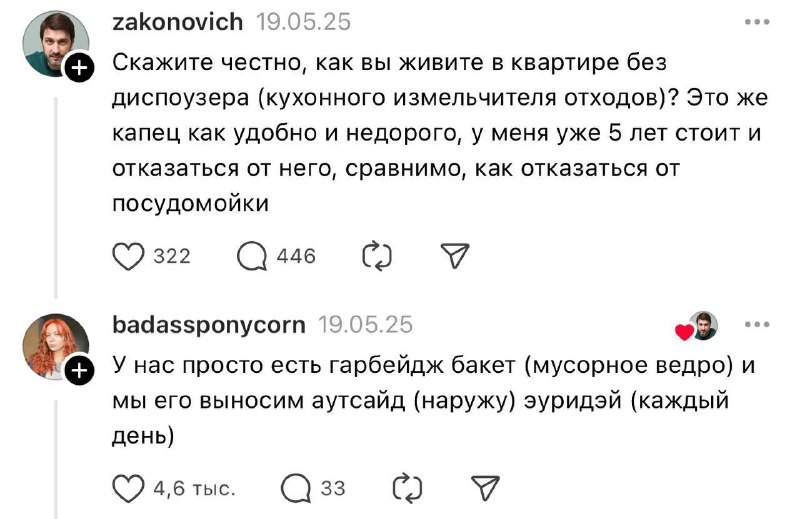The image size is (800, 519).
Task: Open comments on zakonovich's post
Action: (x=252, y=256)
